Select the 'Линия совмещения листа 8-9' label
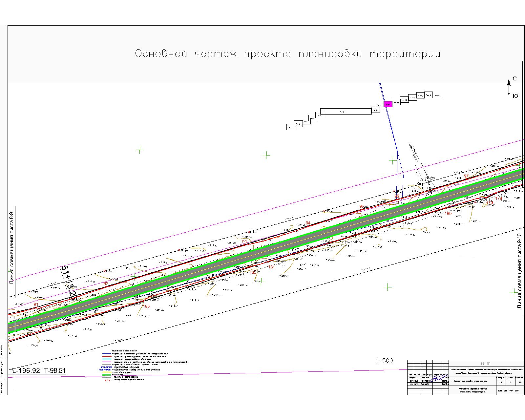This screenshot has width=525, height=420. (x=12, y=248)
